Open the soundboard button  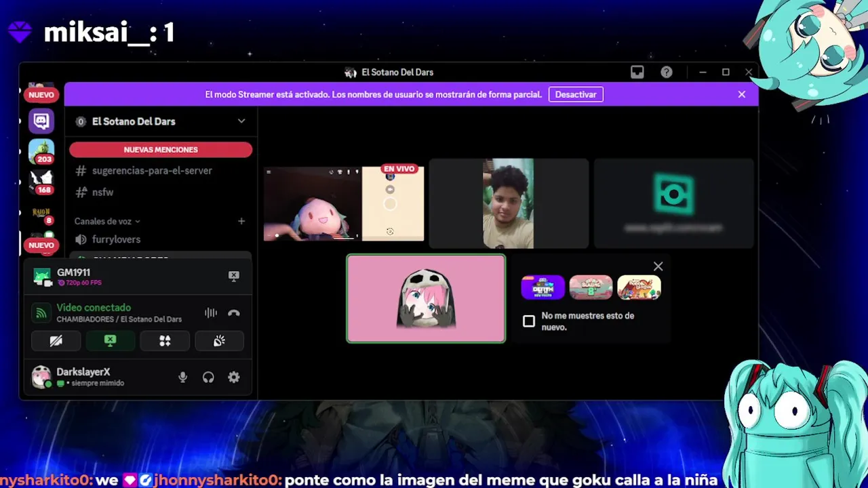(219, 341)
